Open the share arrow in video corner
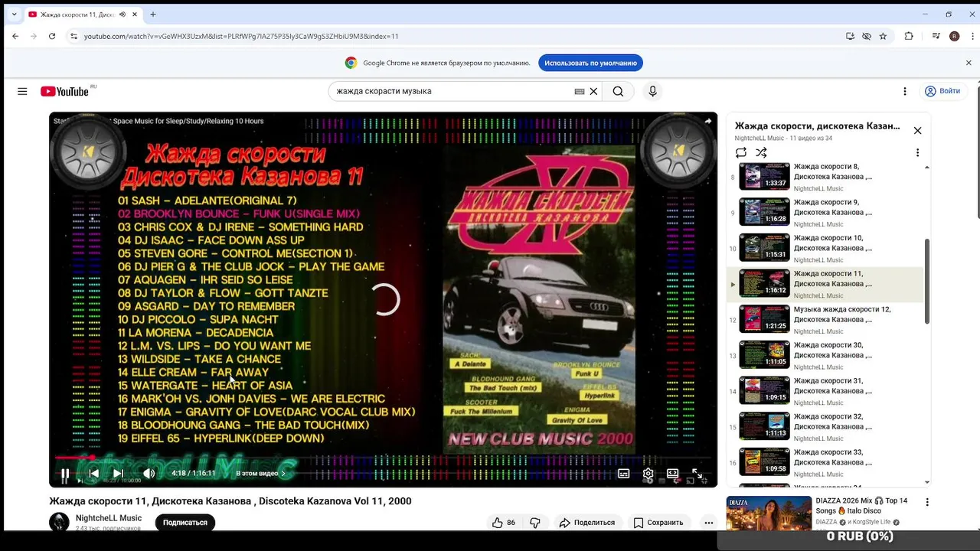 (x=707, y=121)
